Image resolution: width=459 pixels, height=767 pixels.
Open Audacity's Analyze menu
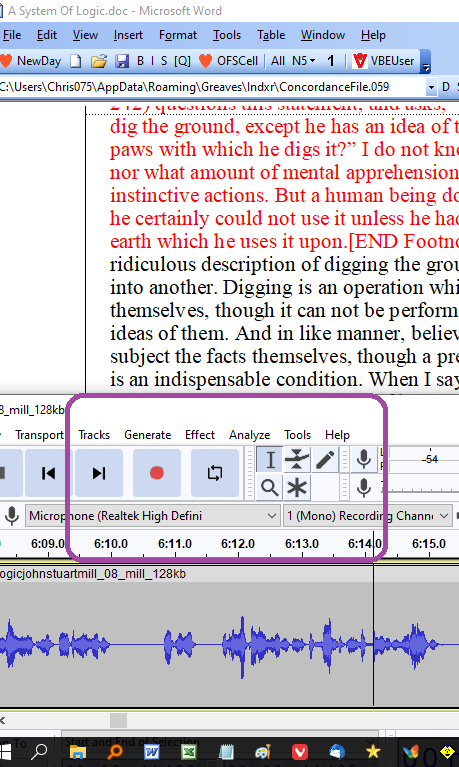pos(250,435)
